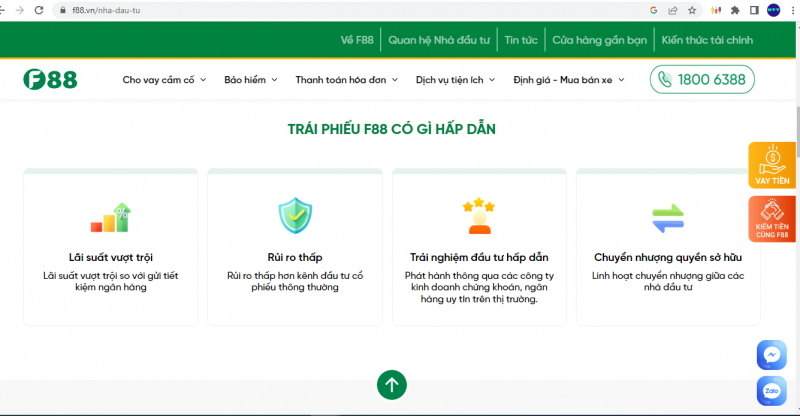Image resolution: width=800 pixels, height=416 pixels.
Task: Open the Thanh toán hóa đơn dropdown
Action: (x=346, y=80)
